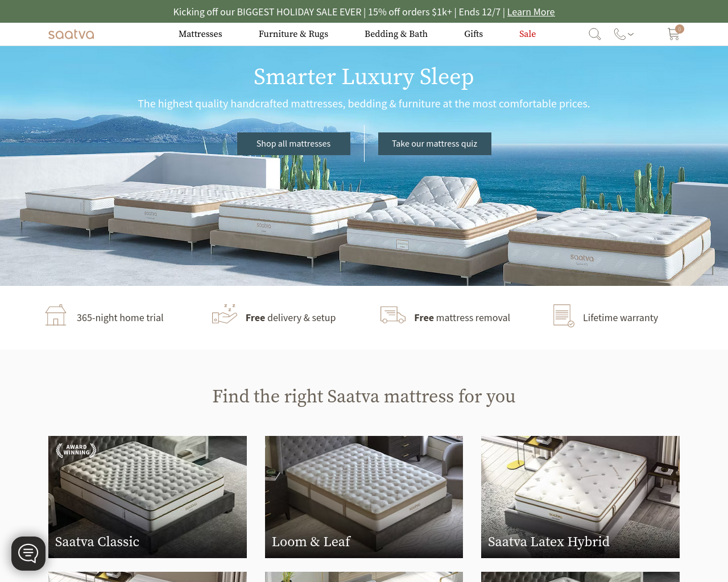Screen dimensions: 728x582
Task: Open the Furniture & Rugs menu
Action: (x=293, y=34)
